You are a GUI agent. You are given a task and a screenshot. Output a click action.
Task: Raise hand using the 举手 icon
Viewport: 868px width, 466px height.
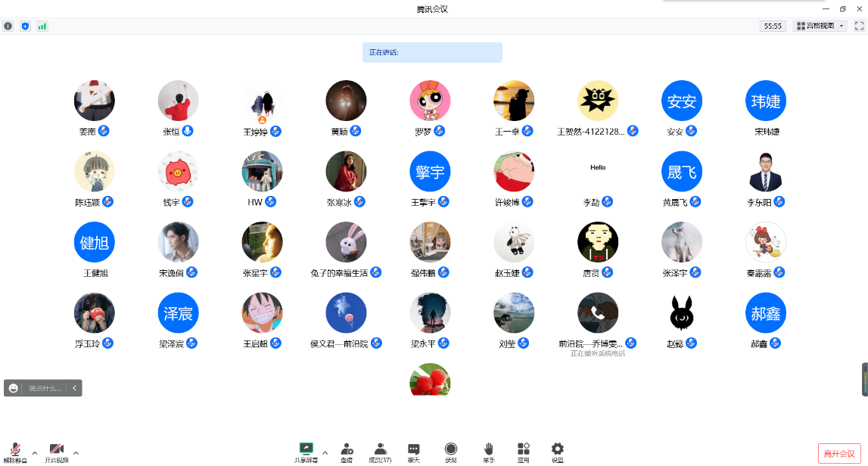pos(489,452)
